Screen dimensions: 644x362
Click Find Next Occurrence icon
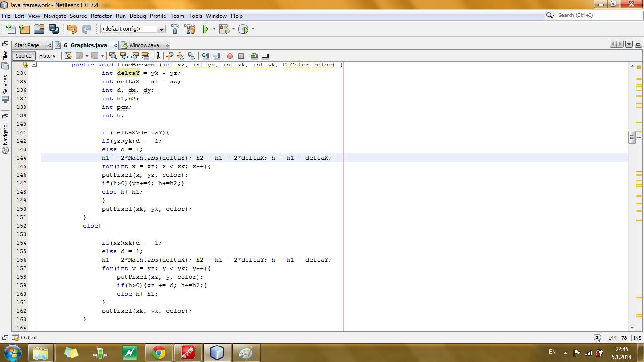[135, 56]
